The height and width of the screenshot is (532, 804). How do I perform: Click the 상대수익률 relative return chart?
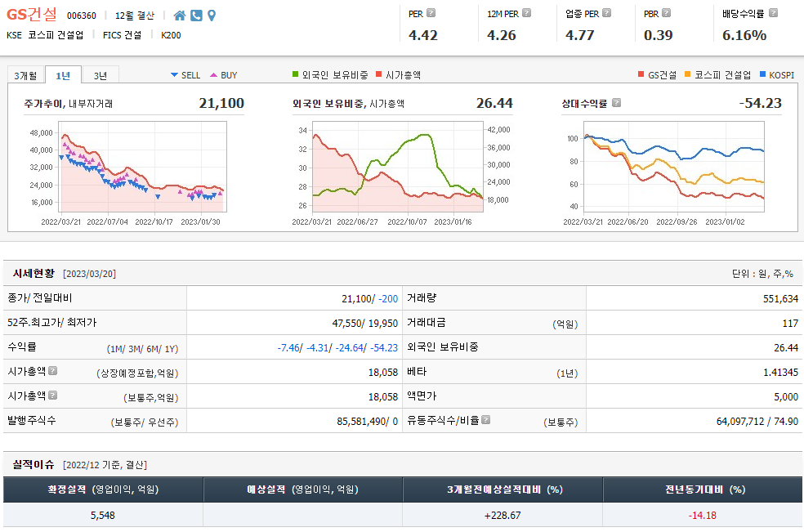(x=674, y=167)
